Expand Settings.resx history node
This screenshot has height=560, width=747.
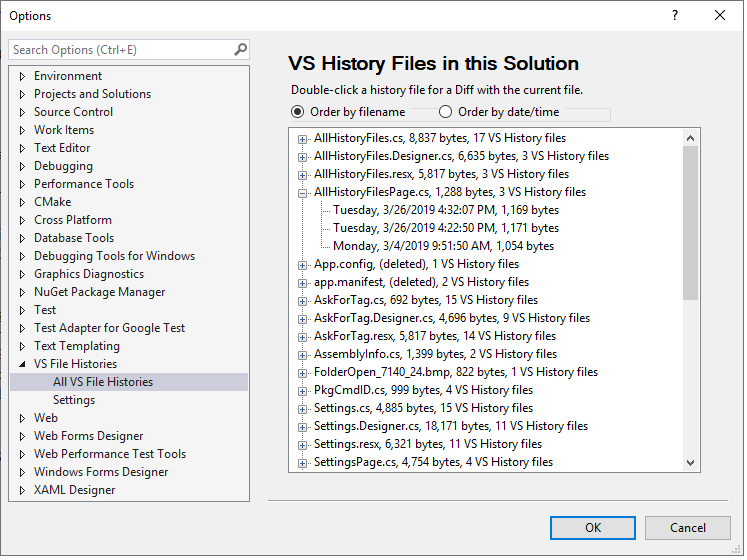pyautogui.click(x=302, y=445)
